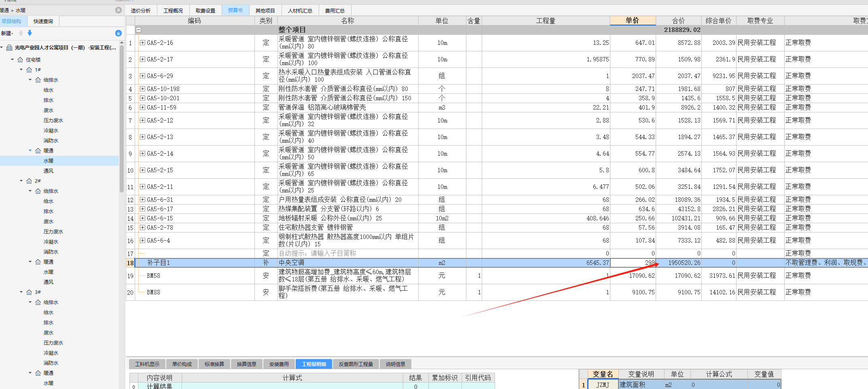Collapse the root project node arrow

pyautogui.click(x=2, y=47)
